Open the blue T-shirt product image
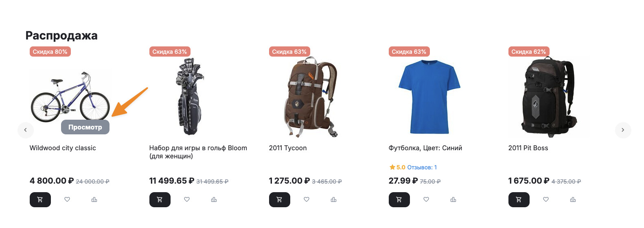This screenshot has height=228, width=644. tap(429, 97)
